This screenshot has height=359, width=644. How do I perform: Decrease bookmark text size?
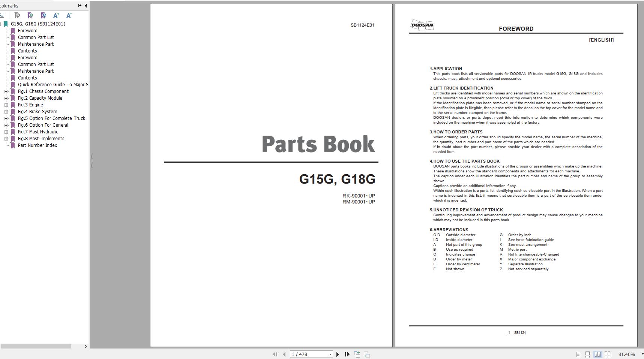pos(69,15)
